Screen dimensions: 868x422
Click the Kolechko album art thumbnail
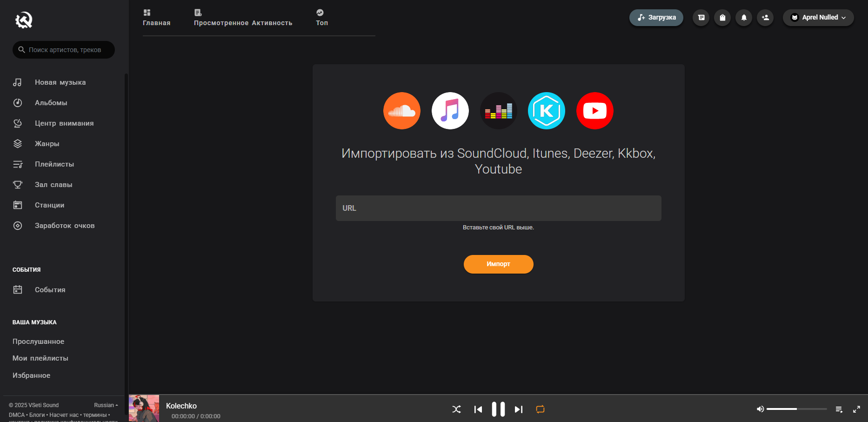[144, 409]
